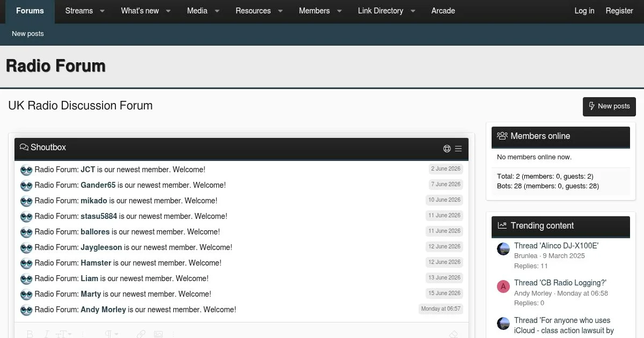The width and height of the screenshot is (644, 338).
Task: Open the Link Directory menu item
Action: click(x=380, y=11)
